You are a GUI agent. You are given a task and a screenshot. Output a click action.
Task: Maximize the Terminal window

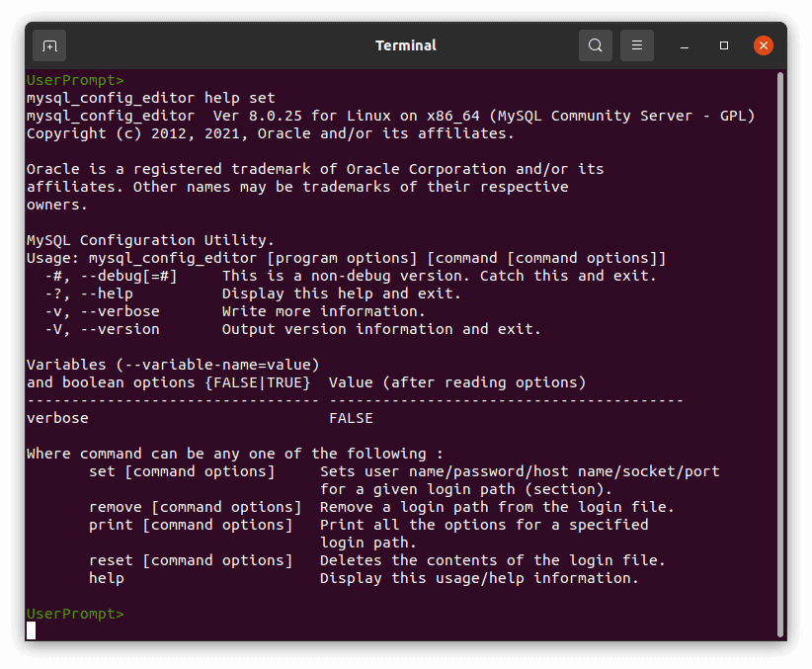coord(724,45)
